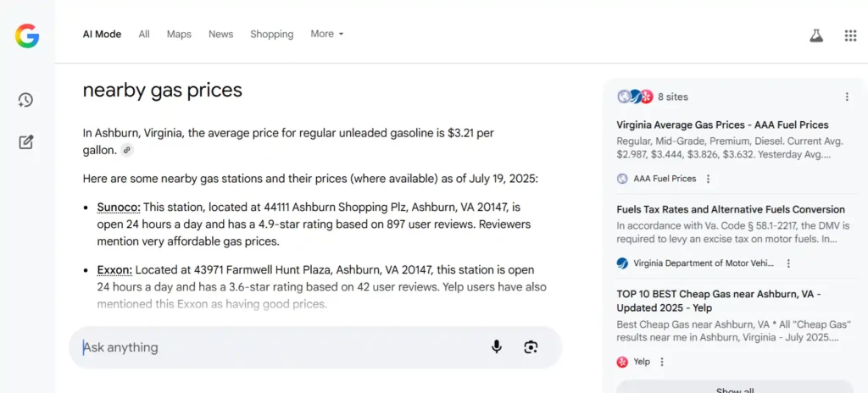Open options beside Virginia Department of Motor Vehicles
This screenshot has height=393, width=868.
(x=789, y=263)
